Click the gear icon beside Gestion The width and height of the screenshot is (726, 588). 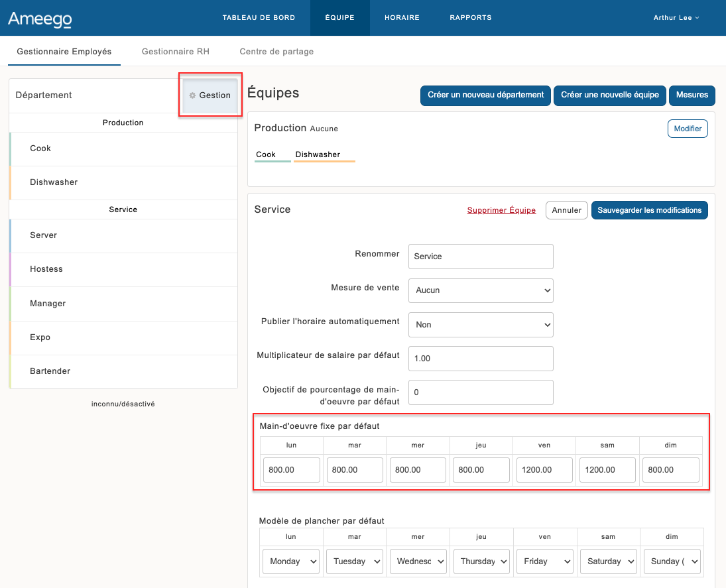(x=192, y=95)
